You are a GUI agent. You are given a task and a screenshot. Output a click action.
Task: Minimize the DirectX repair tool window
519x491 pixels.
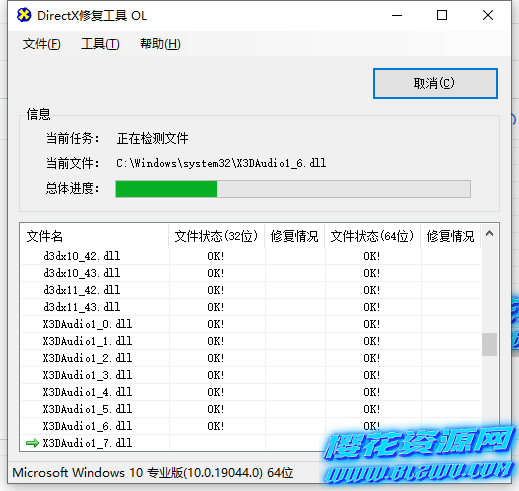(x=397, y=15)
